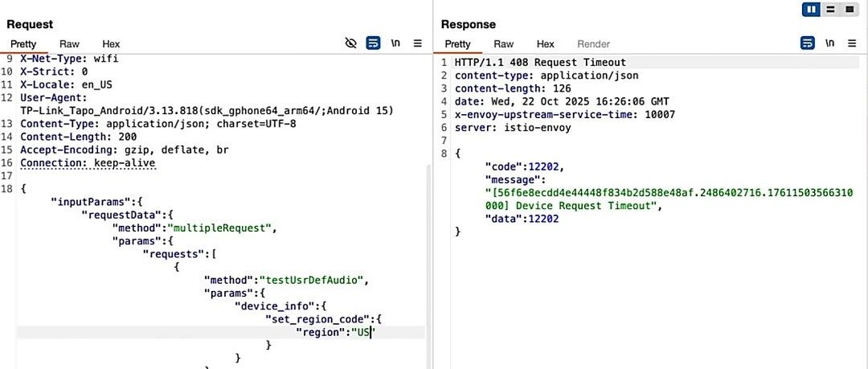Select combined tabbed layout icon
Viewport: 868px width, 369px height.
click(850, 9)
